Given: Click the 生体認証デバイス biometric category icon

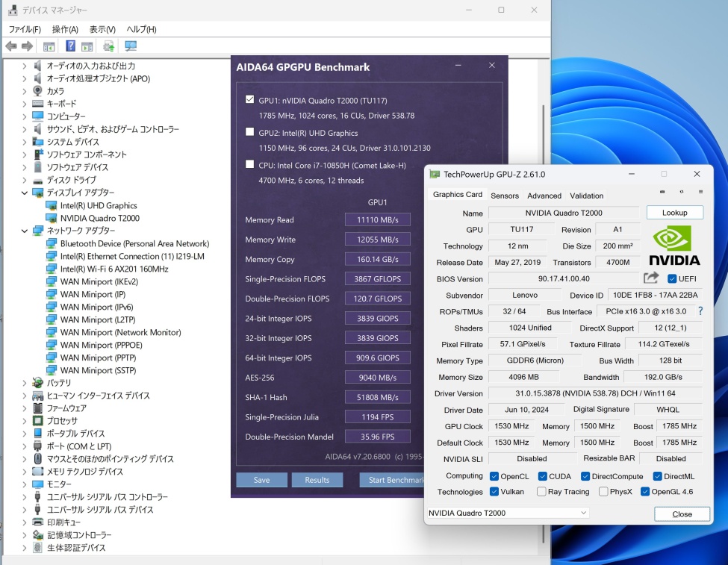Looking at the screenshot, I should coord(37,547).
